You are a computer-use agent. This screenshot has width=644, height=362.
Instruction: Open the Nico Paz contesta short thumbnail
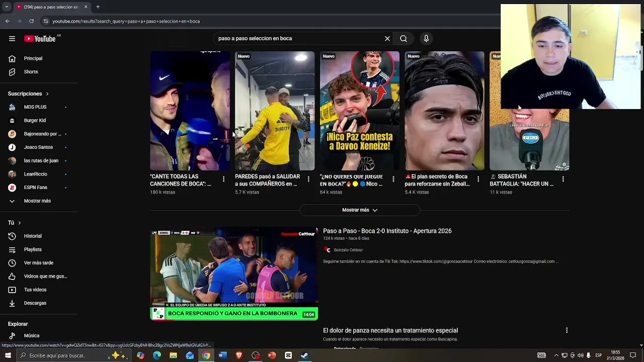(359, 111)
